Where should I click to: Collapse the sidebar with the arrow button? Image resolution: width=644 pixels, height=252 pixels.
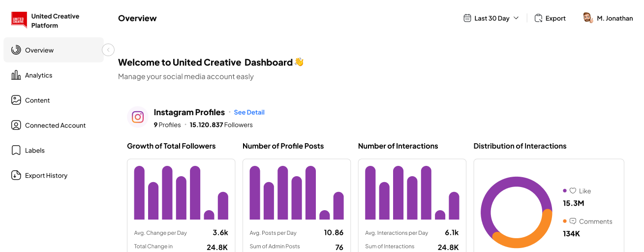[108, 50]
